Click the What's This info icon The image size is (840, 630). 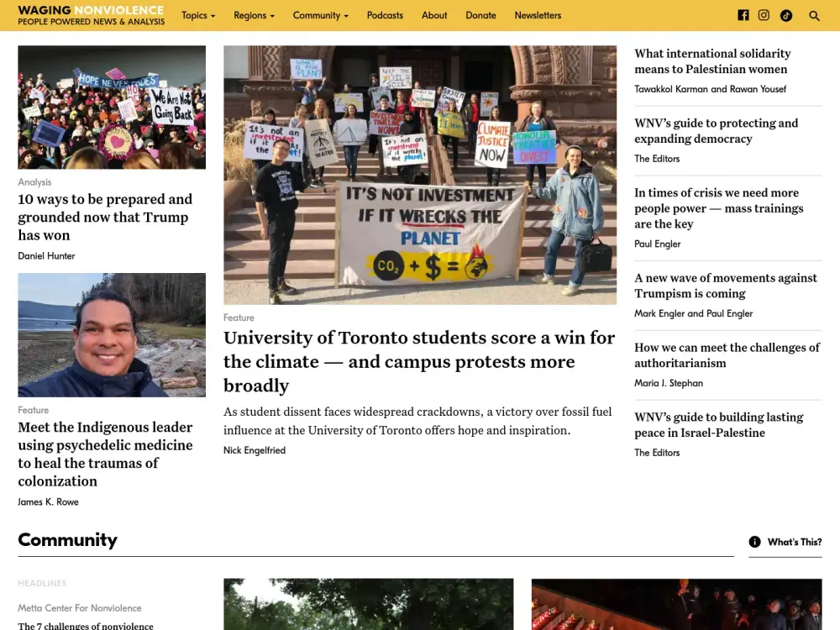pyautogui.click(x=754, y=542)
